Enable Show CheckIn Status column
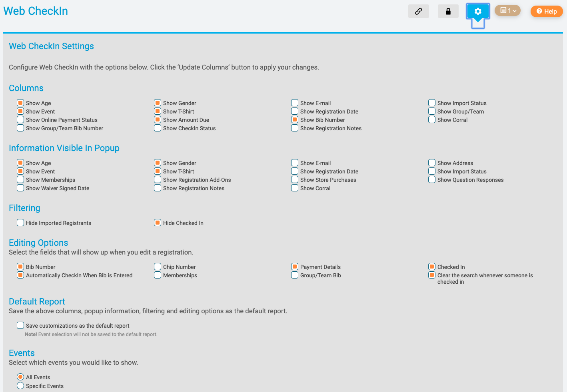The image size is (567, 392). pyautogui.click(x=158, y=128)
